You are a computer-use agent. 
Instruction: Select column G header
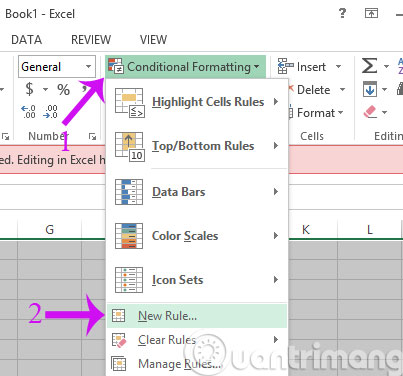click(49, 229)
